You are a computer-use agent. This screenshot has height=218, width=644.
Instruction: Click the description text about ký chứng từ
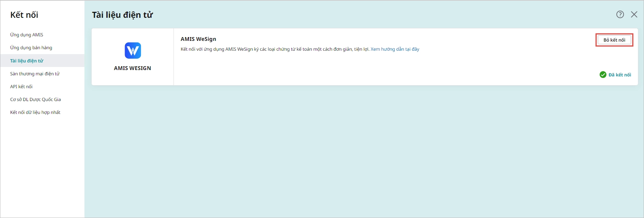(275, 49)
